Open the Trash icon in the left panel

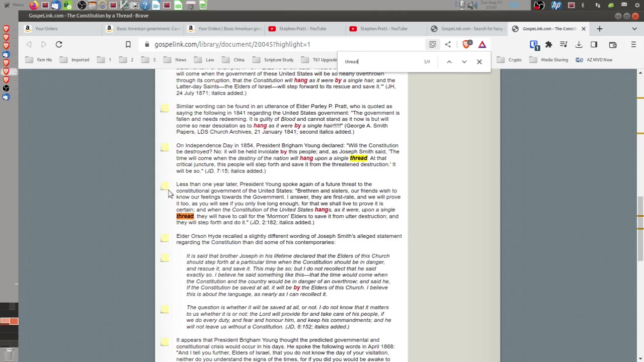click(x=9, y=355)
